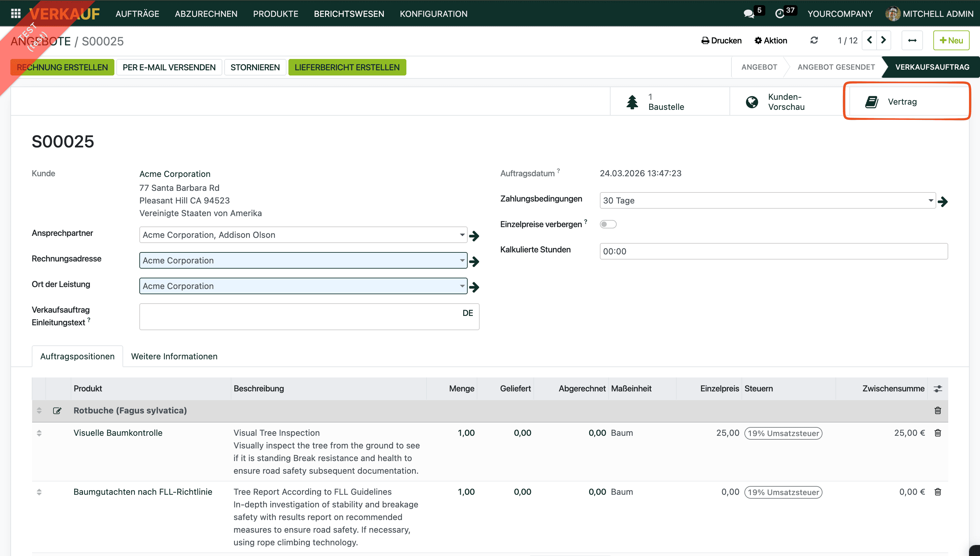Open the apps grid menu icon
Screen dimensions: 980x556
click(x=16, y=14)
